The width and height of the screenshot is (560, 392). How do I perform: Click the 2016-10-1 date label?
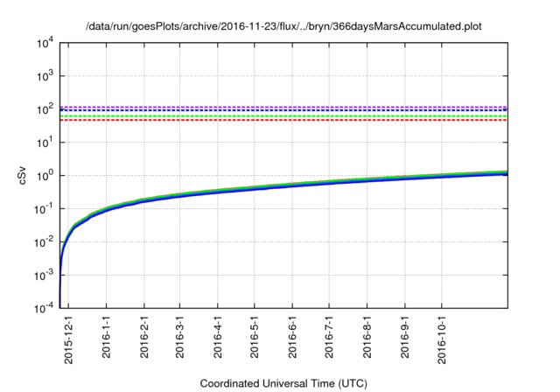coord(442,339)
